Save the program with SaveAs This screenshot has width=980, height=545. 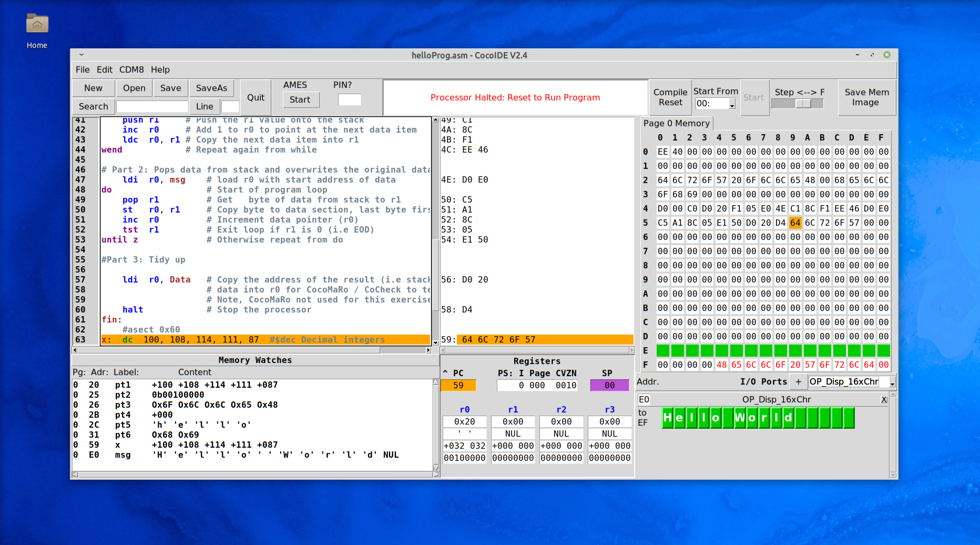click(x=211, y=88)
